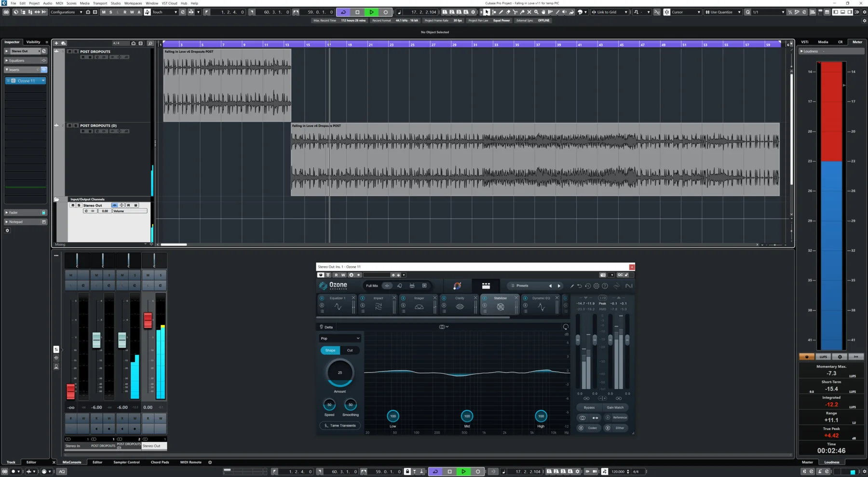The height and width of the screenshot is (477, 868).
Task: Select the Impact module icon
Action: tap(378, 307)
